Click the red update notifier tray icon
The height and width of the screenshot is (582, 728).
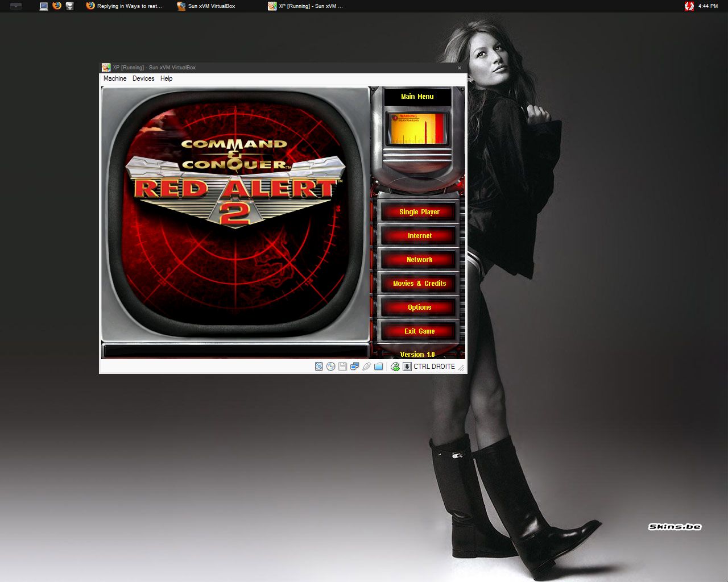[689, 6]
